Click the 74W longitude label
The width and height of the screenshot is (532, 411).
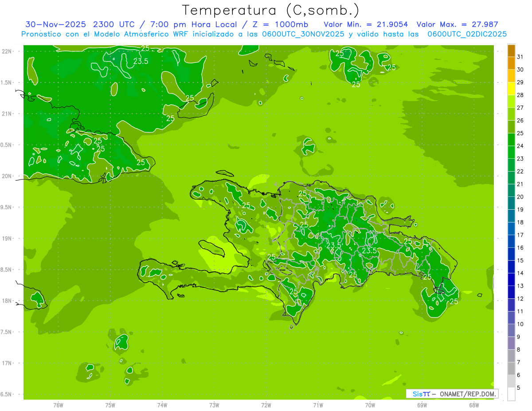162,405
